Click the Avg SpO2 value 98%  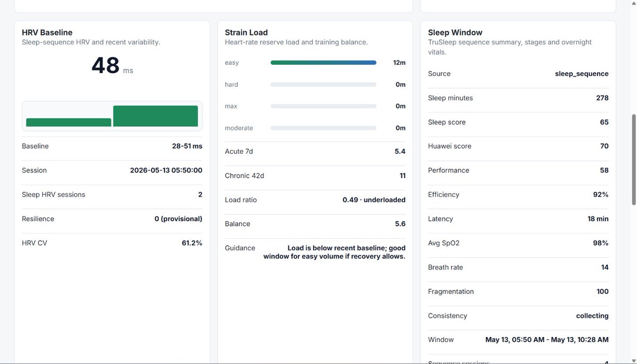601,243
